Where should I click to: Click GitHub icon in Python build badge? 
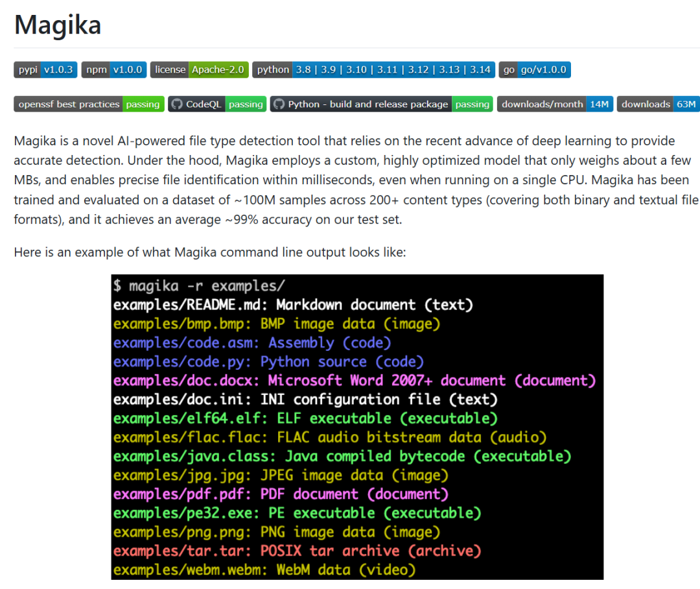point(279,104)
